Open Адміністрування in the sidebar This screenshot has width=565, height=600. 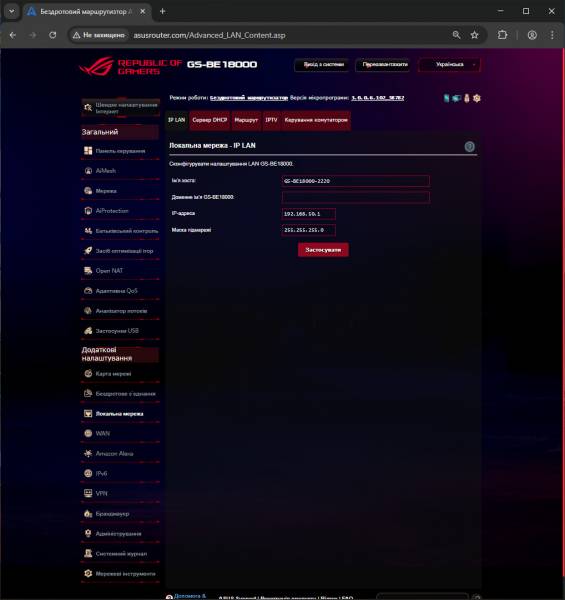tap(120, 533)
